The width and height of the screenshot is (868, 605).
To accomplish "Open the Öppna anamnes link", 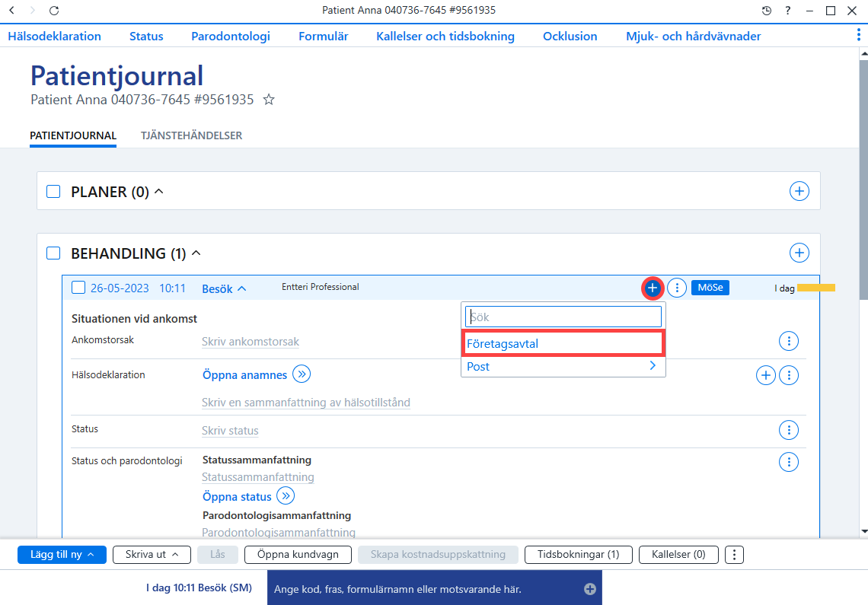I will [x=244, y=375].
